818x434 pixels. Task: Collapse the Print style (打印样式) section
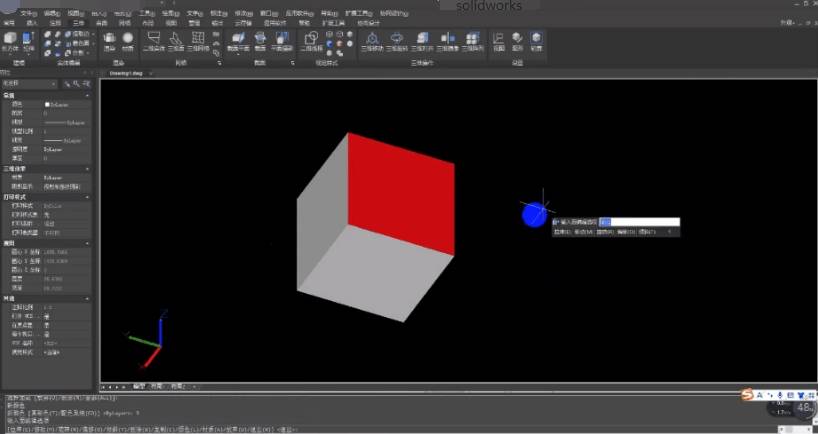point(87,197)
